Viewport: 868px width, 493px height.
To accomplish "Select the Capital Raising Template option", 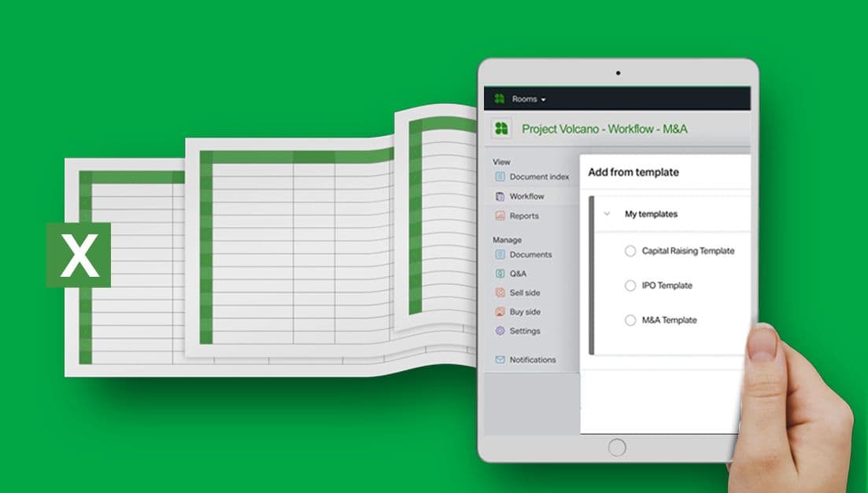I will (x=630, y=251).
